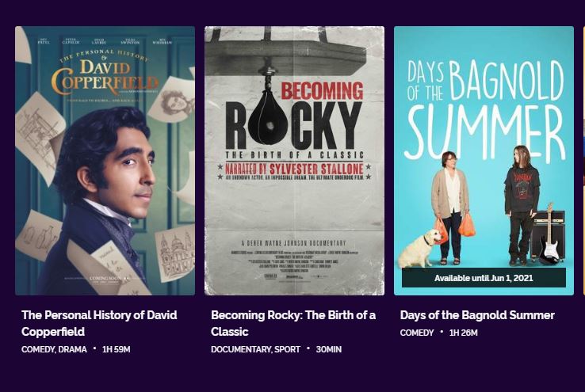This screenshot has height=392, width=585.
Task: Reveal the partially visible poster at the right edge
Action: coord(584,161)
